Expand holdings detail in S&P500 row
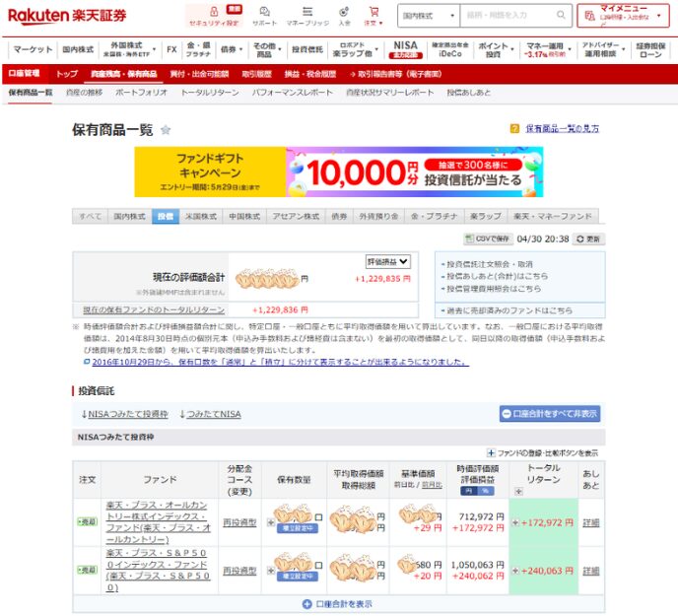678x616 pixels. click(x=270, y=571)
